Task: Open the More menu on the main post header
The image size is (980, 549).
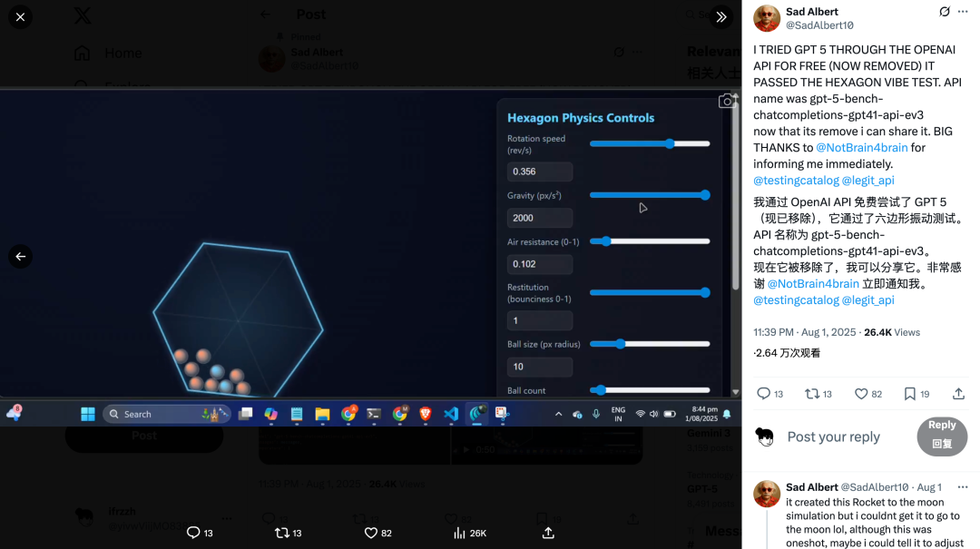Action: coord(963,12)
